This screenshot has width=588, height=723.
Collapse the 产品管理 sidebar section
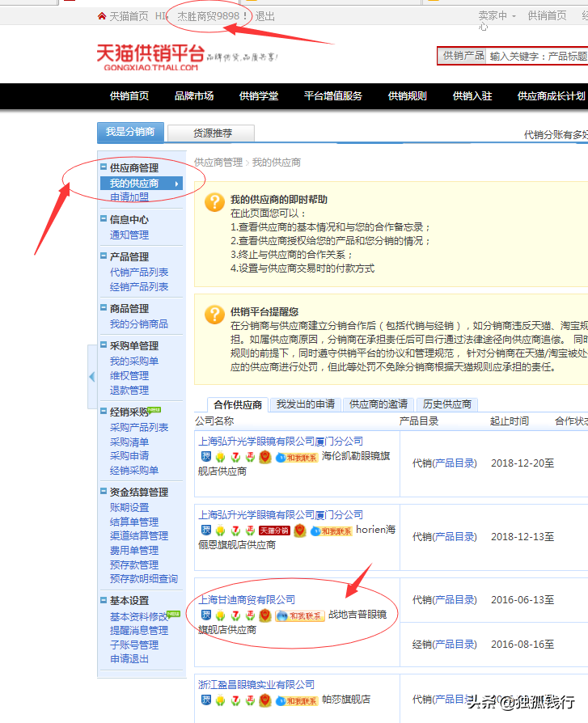[104, 256]
